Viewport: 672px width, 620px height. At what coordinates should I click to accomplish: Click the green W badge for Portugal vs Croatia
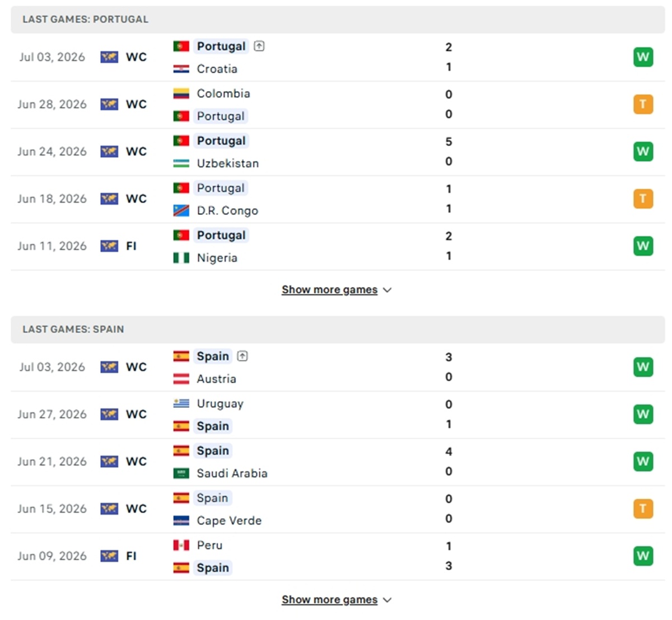(643, 57)
